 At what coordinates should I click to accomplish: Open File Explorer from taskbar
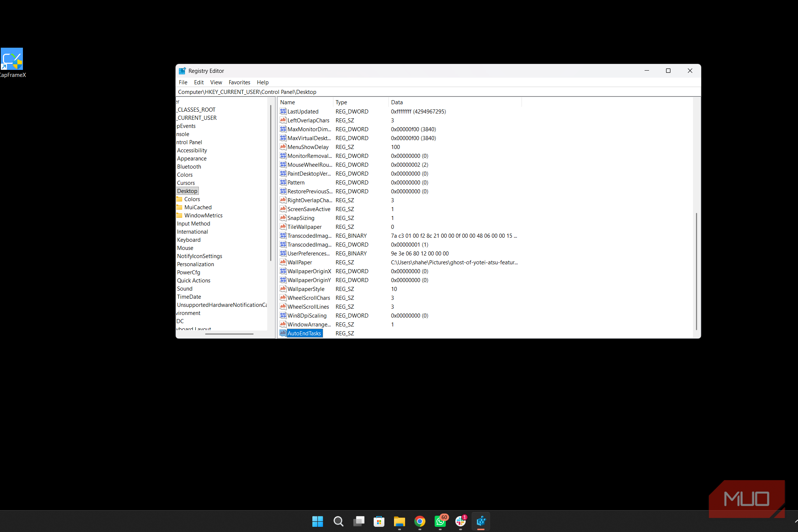click(399, 521)
